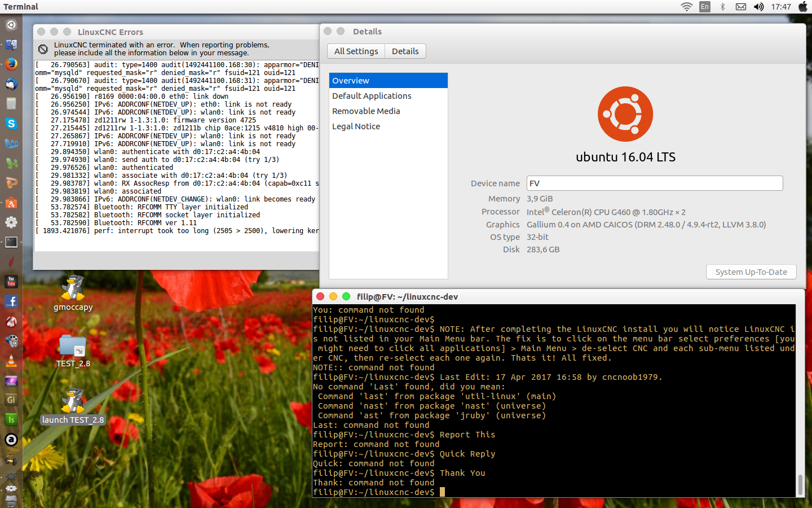This screenshot has width=812, height=508.
Task: Click the Details button in header
Action: (405, 51)
